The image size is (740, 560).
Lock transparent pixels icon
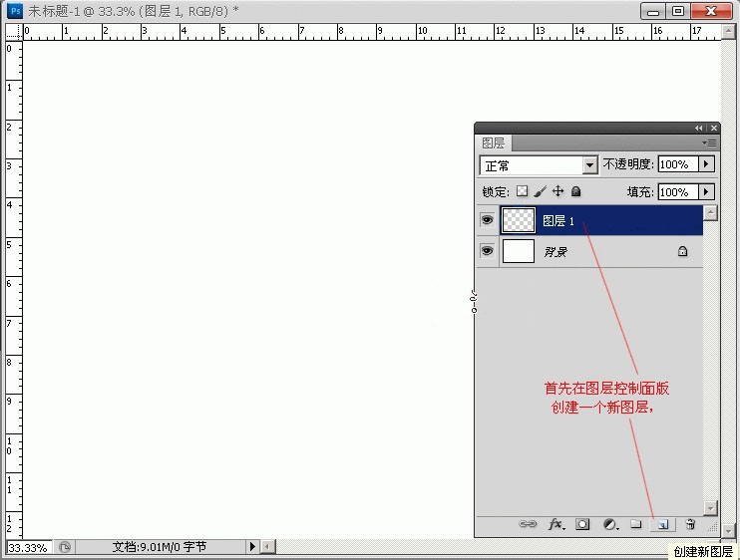[x=522, y=191]
